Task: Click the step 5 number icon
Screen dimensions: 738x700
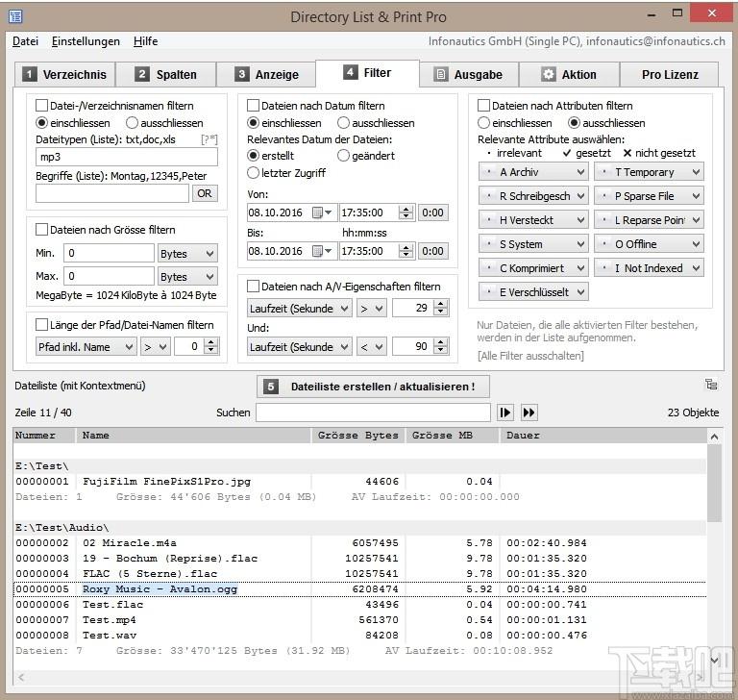Action: (271, 387)
